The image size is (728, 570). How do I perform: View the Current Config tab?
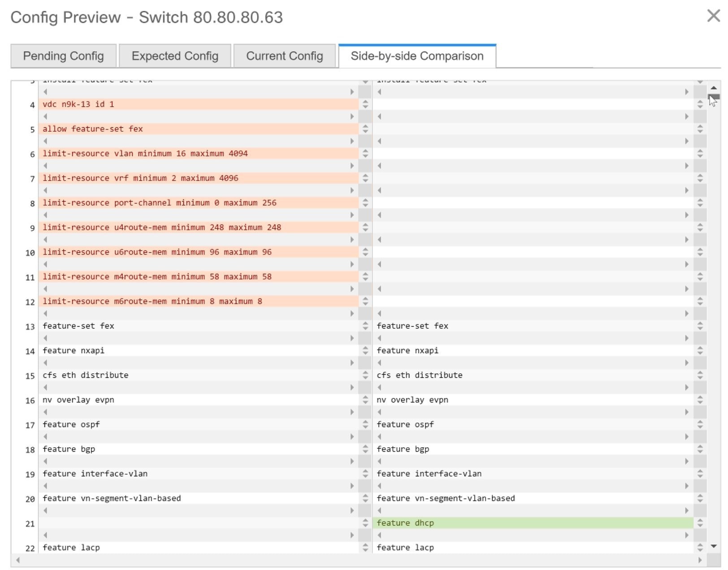pos(284,56)
